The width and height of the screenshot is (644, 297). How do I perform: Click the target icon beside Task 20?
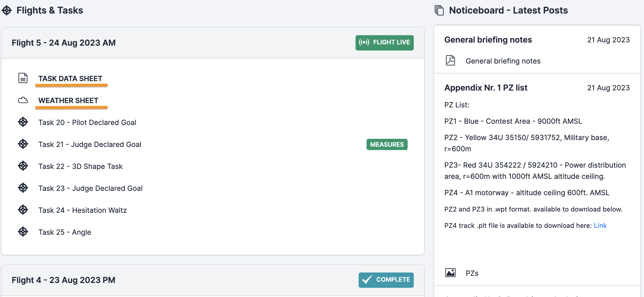point(23,122)
